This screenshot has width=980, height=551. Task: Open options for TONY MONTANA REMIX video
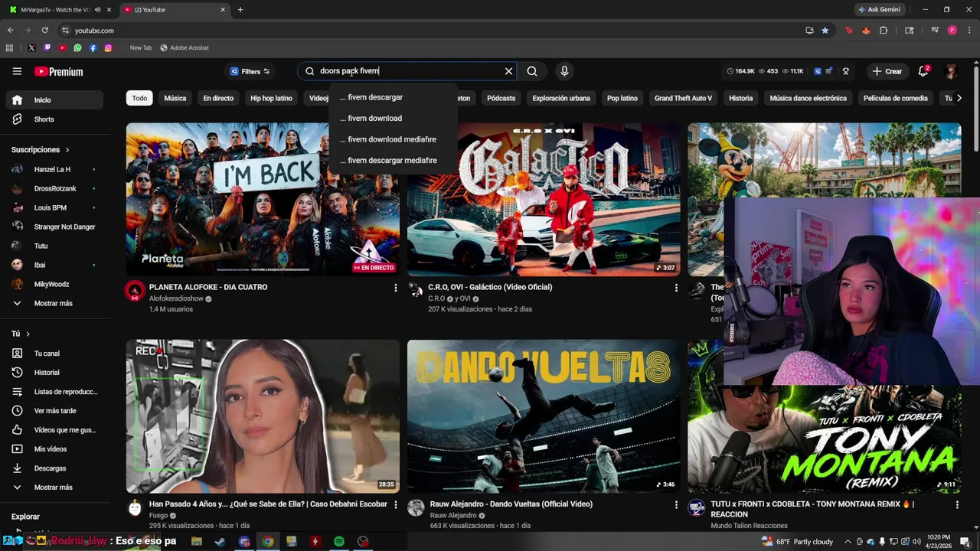pos(957,505)
